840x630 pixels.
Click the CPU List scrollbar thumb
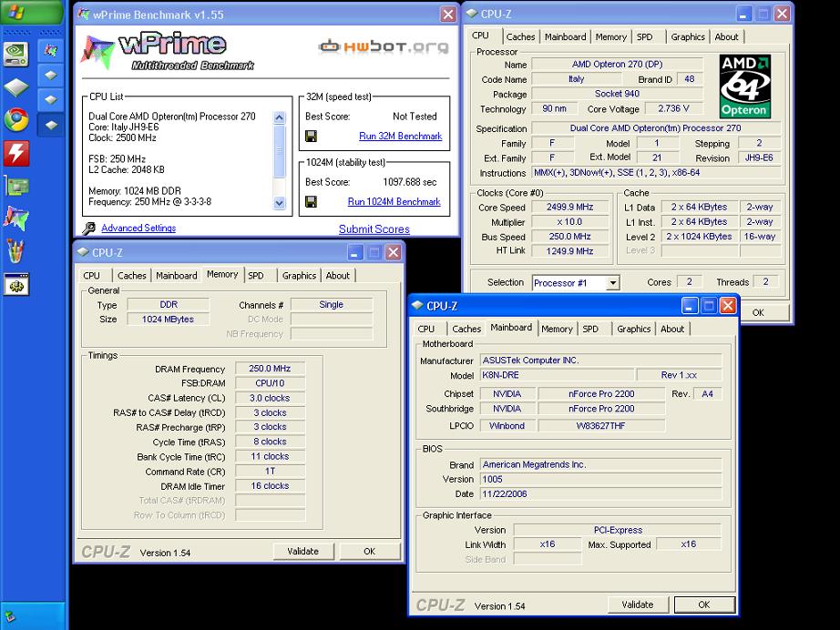tap(279, 152)
